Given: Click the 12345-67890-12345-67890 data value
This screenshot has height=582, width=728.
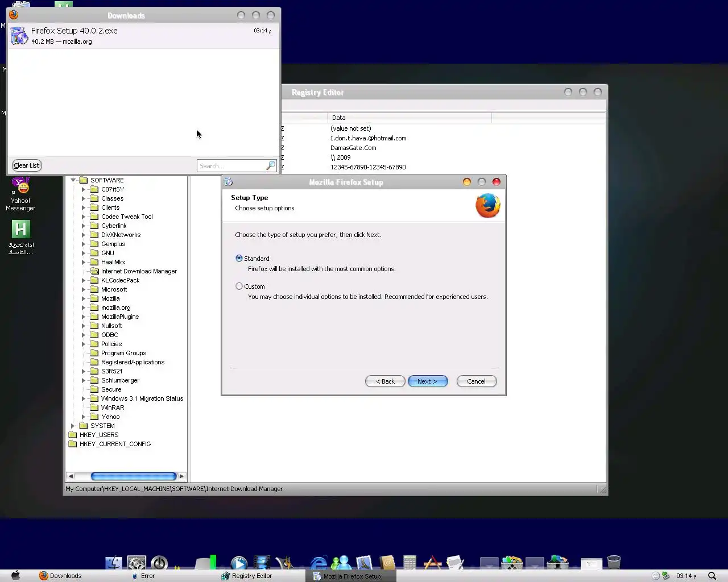Looking at the screenshot, I should coord(368,167).
